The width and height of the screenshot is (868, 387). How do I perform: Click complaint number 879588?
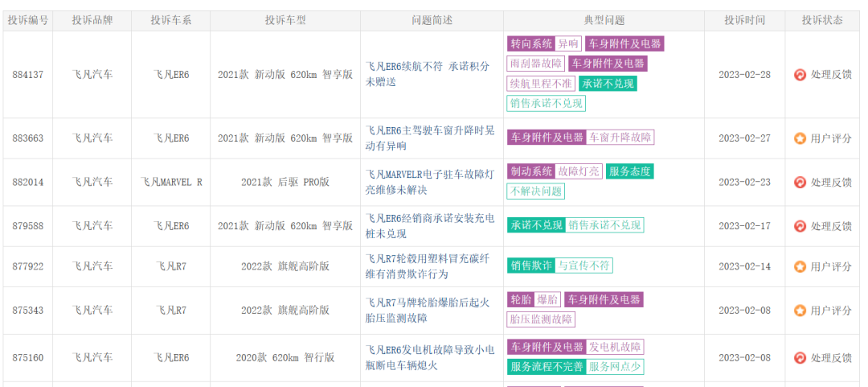pos(27,226)
